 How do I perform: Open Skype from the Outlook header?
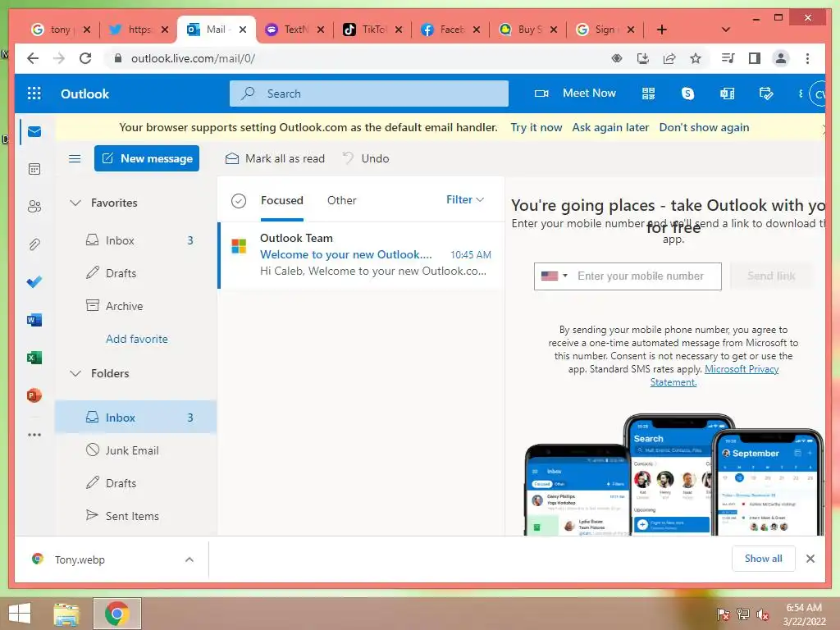687,94
